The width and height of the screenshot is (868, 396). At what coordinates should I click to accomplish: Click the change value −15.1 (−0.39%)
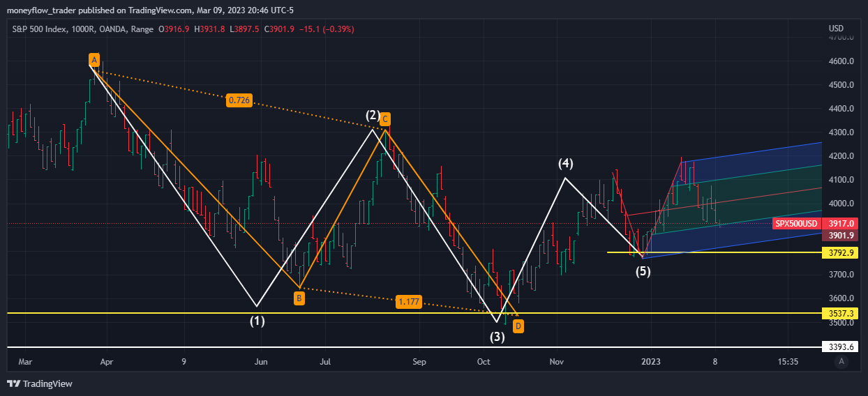327,29
